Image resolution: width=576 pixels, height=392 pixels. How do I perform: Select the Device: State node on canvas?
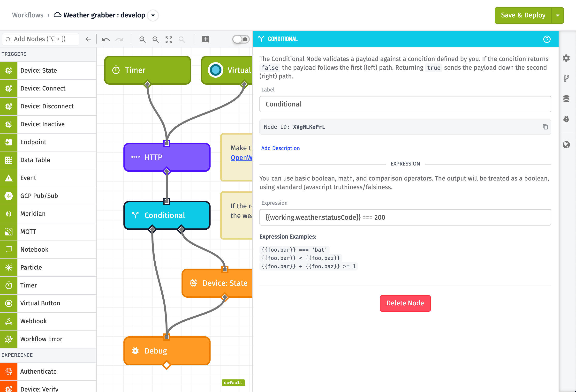(217, 283)
